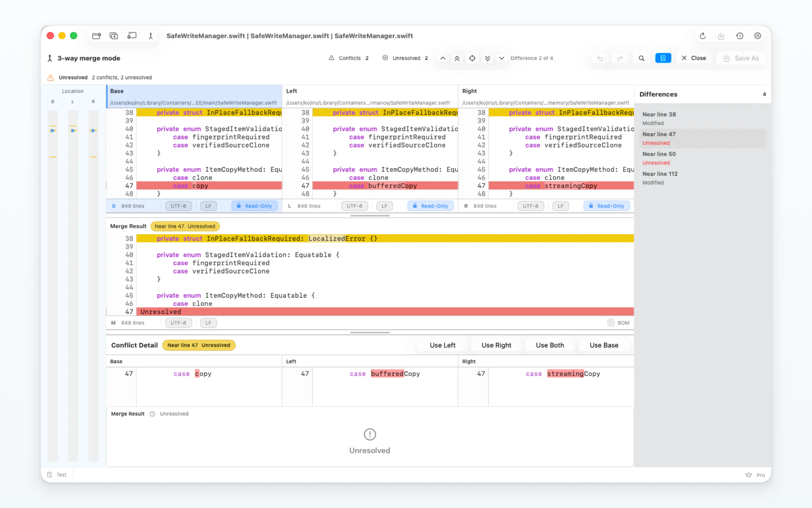Click the unresolved warning triangle icon
This screenshot has width=812, height=508.
51,77
